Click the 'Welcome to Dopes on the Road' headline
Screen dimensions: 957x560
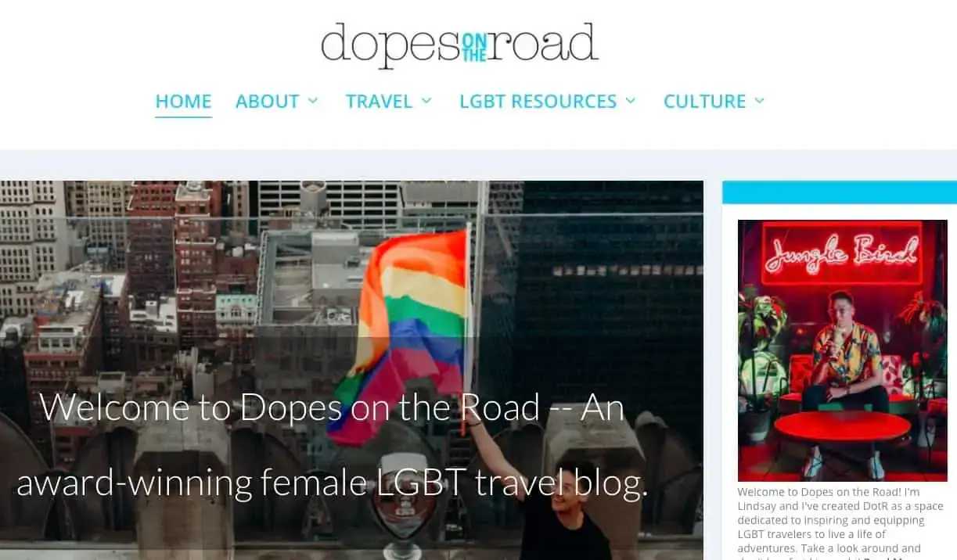[x=332, y=407]
